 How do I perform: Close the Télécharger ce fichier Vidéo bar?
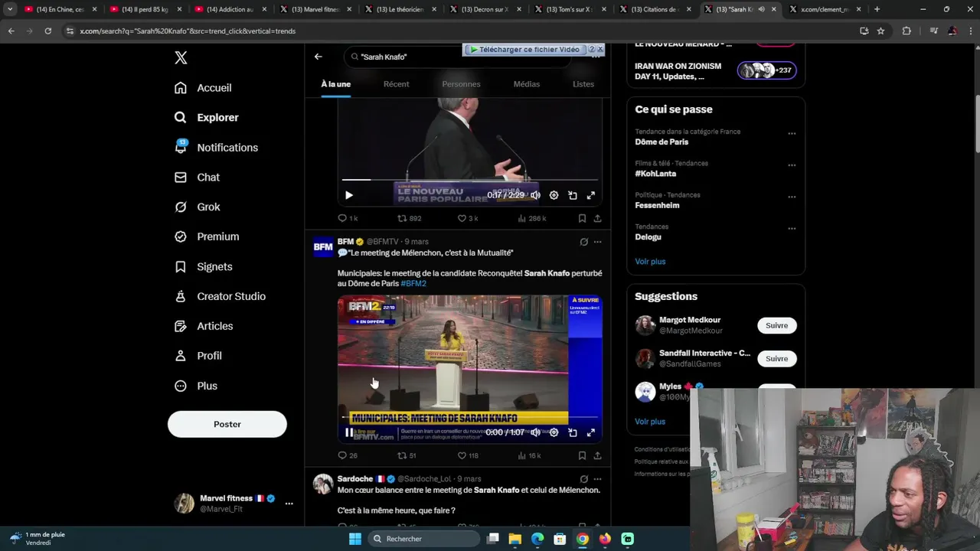600,49
